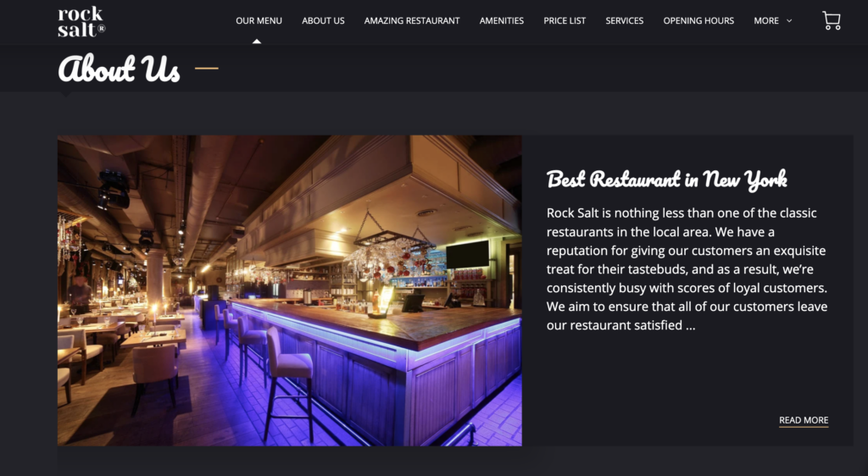The width and height of the screenshot is (868, 476).
Task: View the PRICE LIST page
Action: point(565,21)
